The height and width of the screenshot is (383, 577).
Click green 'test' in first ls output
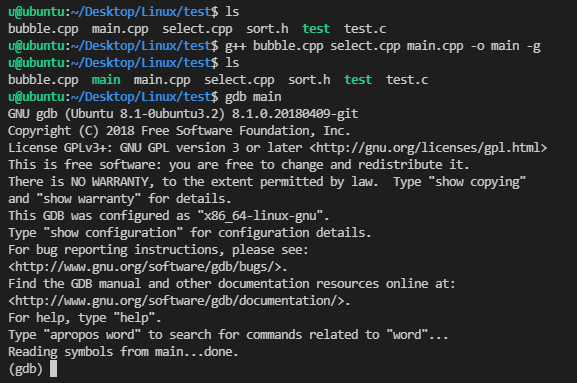(316, 29)
